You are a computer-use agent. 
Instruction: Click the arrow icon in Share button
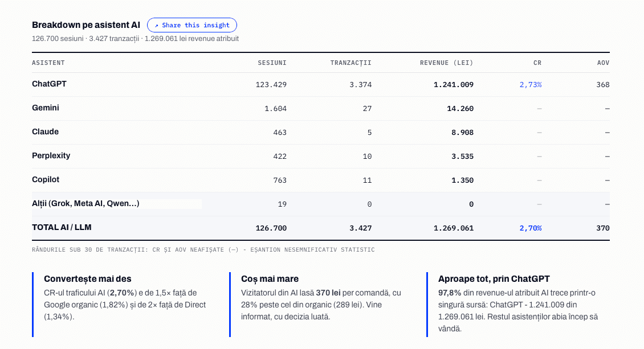pos(157,26)
